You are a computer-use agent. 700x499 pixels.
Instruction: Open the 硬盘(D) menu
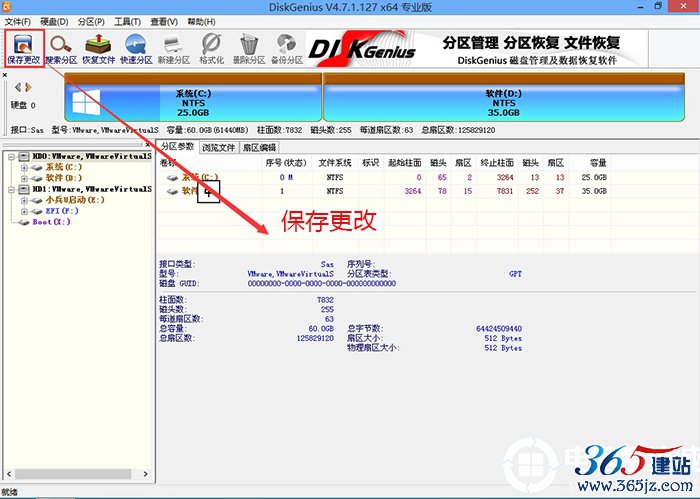click(54, 22)
